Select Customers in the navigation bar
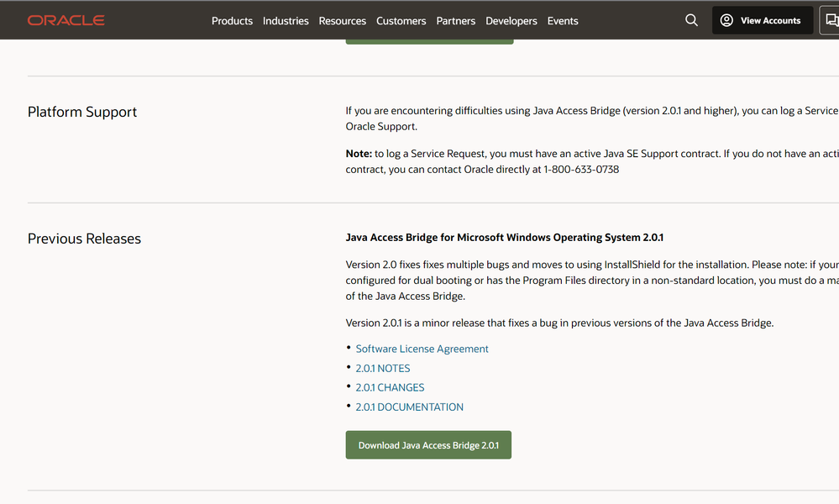The width and height of the screenshot is (839, 504). pyautogui.click(x=401, y=21)
